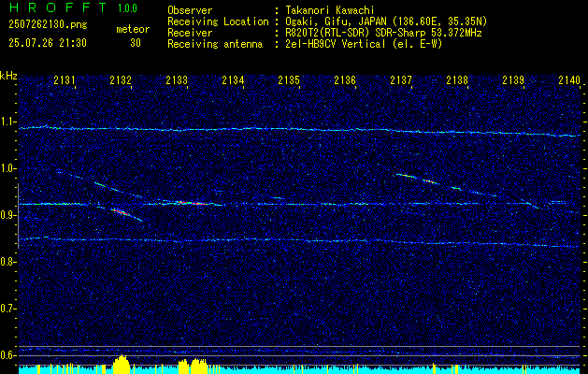Image resolution: width=588 pixels, height=374 pixels.
Task: Click the meteor count 30
Action: (136, 43)
